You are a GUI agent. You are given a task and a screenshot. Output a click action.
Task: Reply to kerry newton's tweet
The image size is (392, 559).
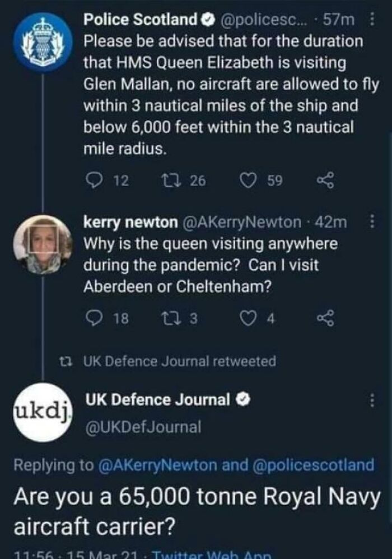(93, 319)
